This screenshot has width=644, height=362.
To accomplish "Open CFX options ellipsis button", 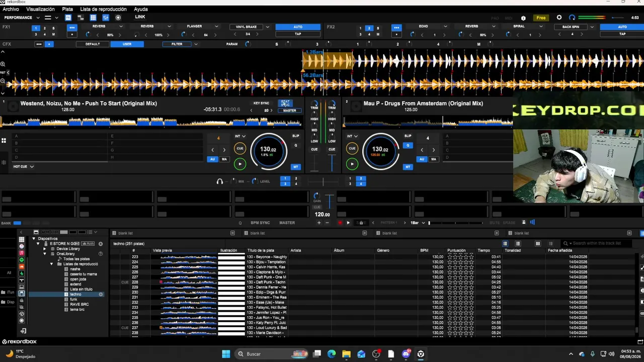I will (39, 44).
